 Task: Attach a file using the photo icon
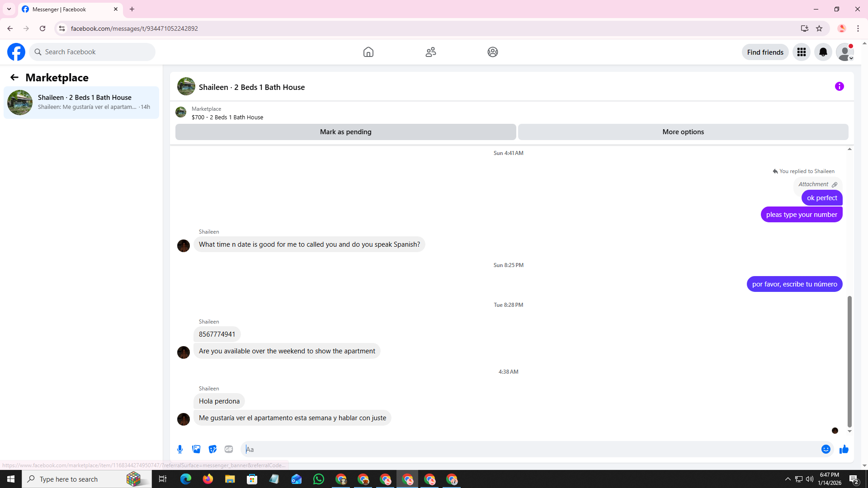(196, 449)
